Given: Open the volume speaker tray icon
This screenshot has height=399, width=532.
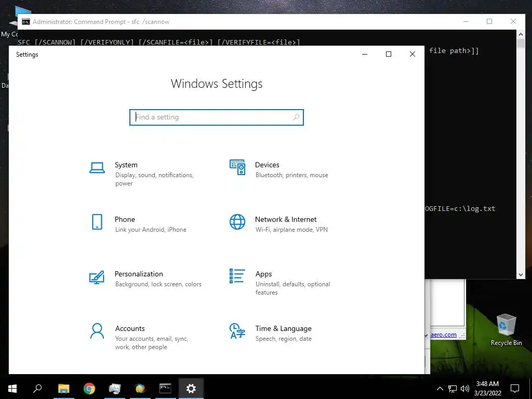Looking at the screenshot, I should click(465, 389).
